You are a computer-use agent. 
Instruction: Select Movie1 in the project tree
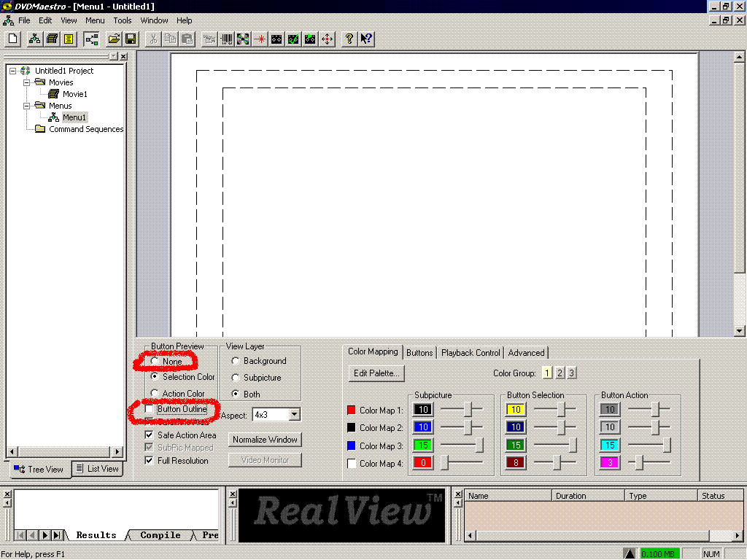(x=75, y=94)
